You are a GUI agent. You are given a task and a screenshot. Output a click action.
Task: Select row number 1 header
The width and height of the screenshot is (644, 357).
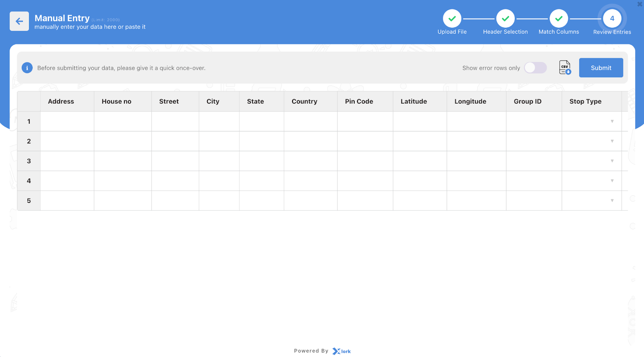[x=29, y=121]
